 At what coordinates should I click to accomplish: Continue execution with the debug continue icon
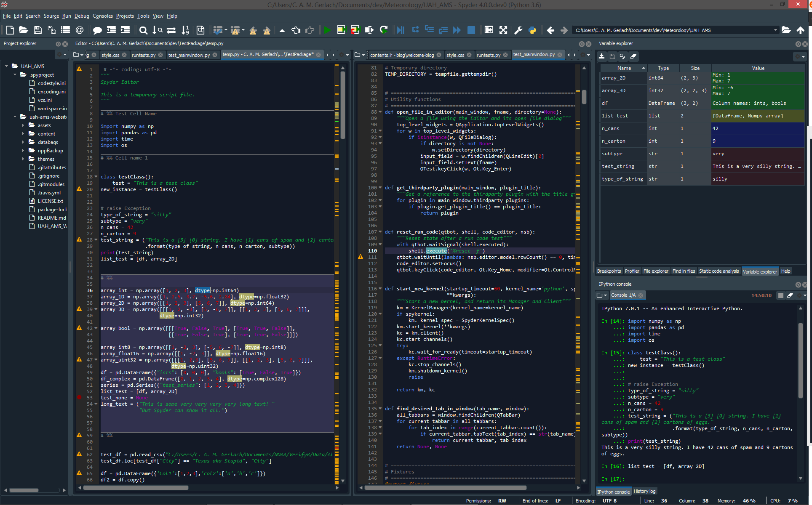pyautogui.click(x=457, y=30)
